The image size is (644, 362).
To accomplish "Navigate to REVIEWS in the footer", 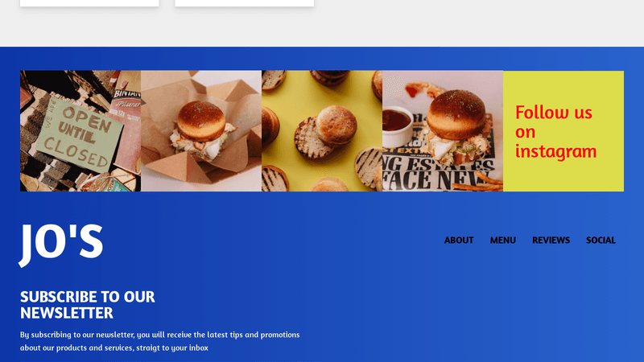I will click(551, 240).
